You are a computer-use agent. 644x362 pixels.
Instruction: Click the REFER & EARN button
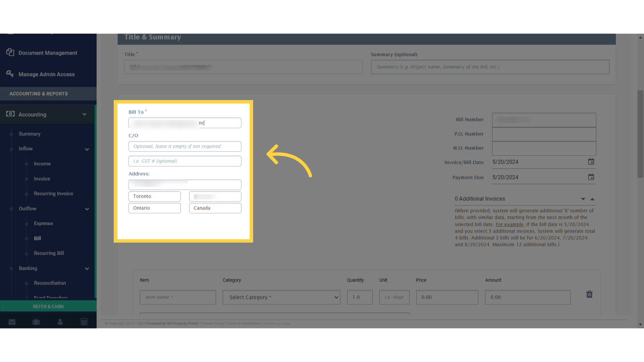pos(48,306)
